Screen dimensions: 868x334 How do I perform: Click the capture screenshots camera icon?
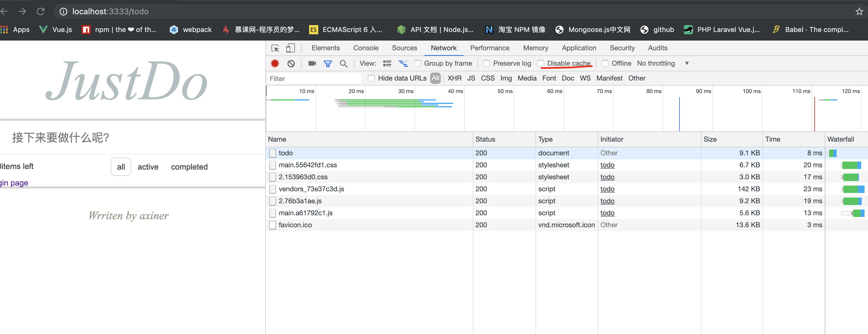click(312, 63)
